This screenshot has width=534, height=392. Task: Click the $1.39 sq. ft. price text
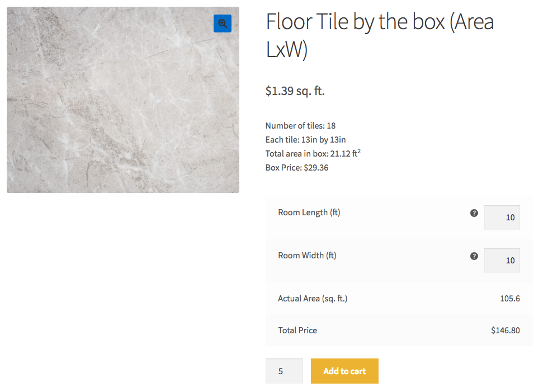(x=295, y=91)
